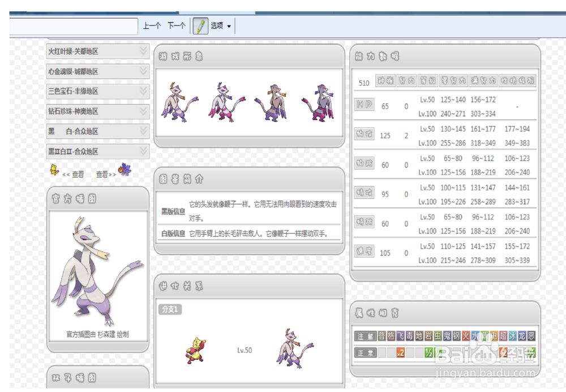Click the Mienshao sprite in evolution chain
Image resolution: width=566 pixels, height=392 pixels.
295,348
